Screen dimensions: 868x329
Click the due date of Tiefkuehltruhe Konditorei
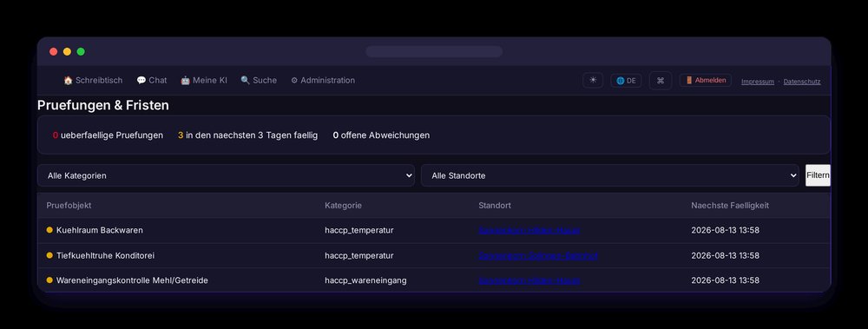pyautogui.click(x=725, y=256)
